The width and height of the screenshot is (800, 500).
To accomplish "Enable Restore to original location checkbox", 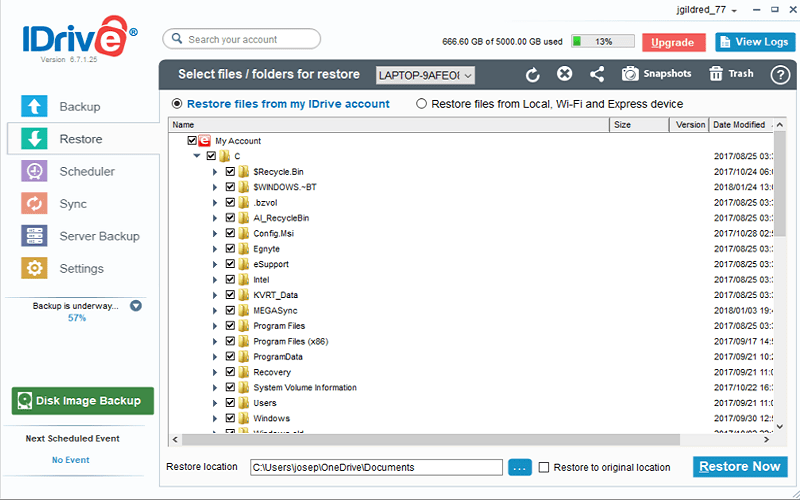I will tap(544, 467).
